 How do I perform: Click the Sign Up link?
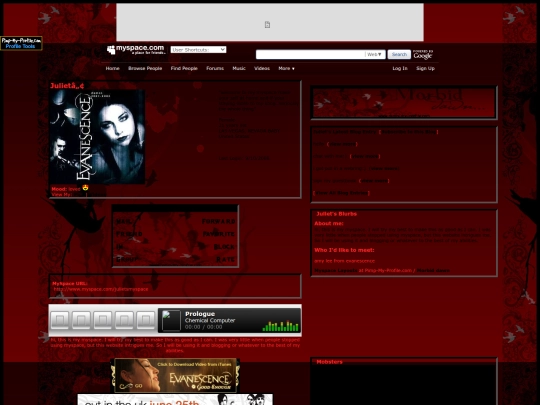coord(425,69)
